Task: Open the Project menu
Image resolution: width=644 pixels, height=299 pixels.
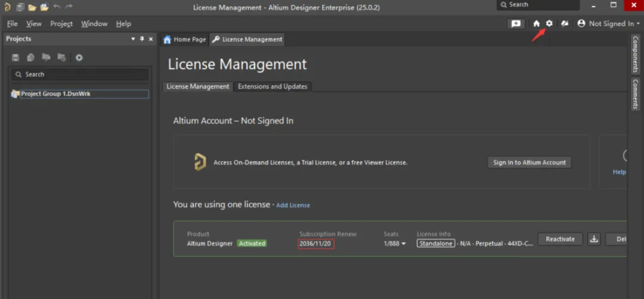Action: 61,24
